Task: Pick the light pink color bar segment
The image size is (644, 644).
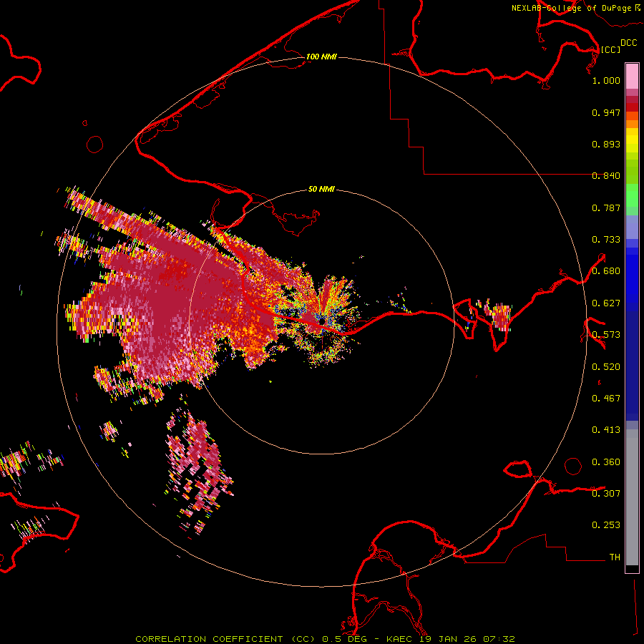Action: click(632, 77)
